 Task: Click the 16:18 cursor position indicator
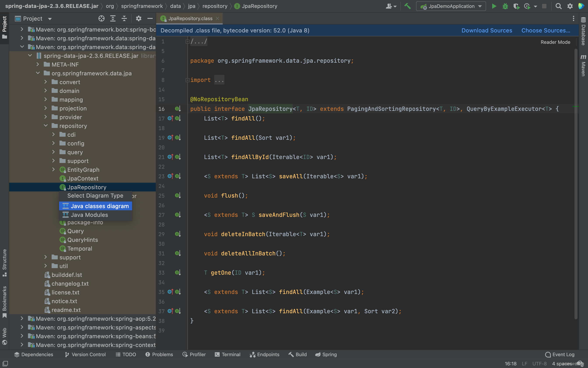pos(511,364)
